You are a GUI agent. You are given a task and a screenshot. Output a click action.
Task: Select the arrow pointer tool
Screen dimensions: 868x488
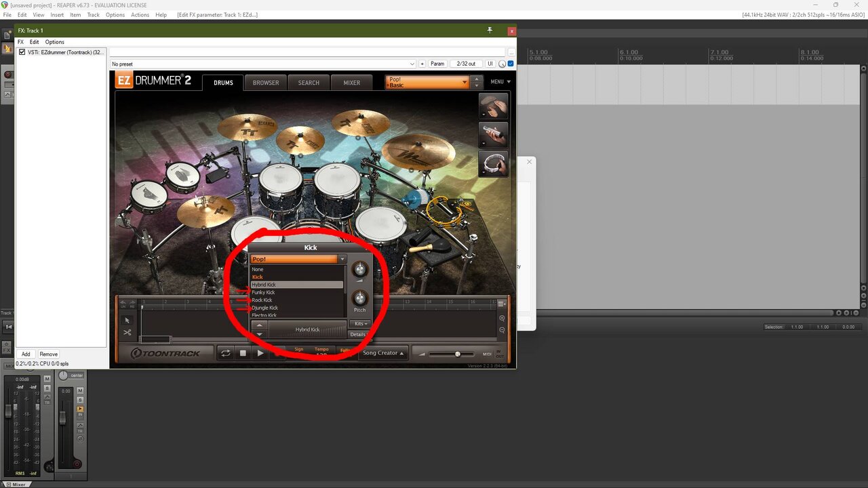tap(127, 320)
